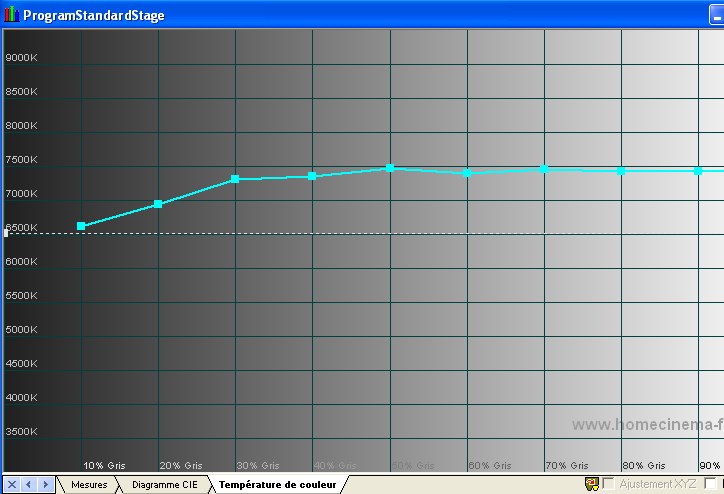
Task: Click the 5000K axis label
Action: pos(21,330)
